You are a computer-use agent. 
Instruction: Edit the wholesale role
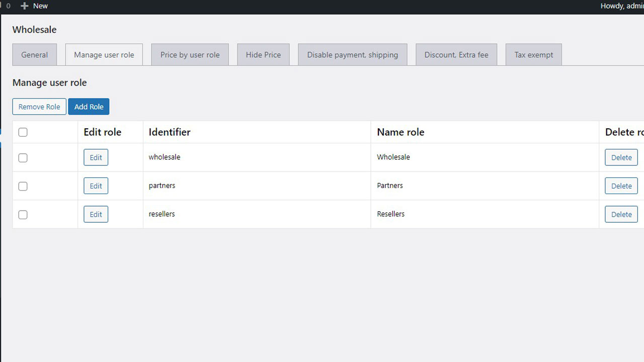(x=96, y=157)
